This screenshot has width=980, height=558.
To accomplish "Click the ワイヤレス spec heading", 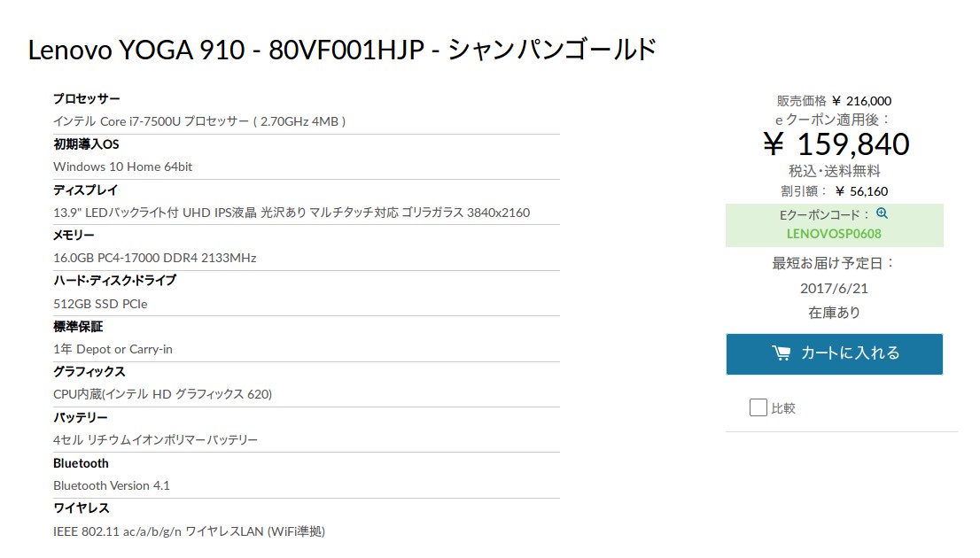I will point(82,508).
